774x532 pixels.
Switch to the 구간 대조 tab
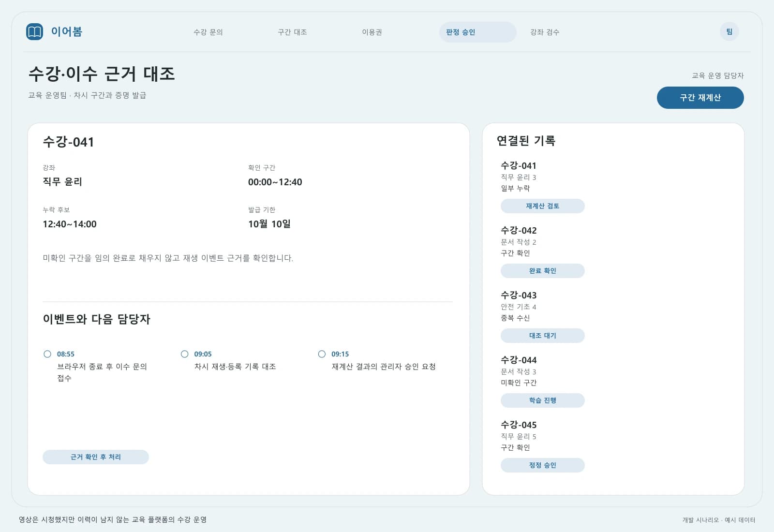[292, 32]
